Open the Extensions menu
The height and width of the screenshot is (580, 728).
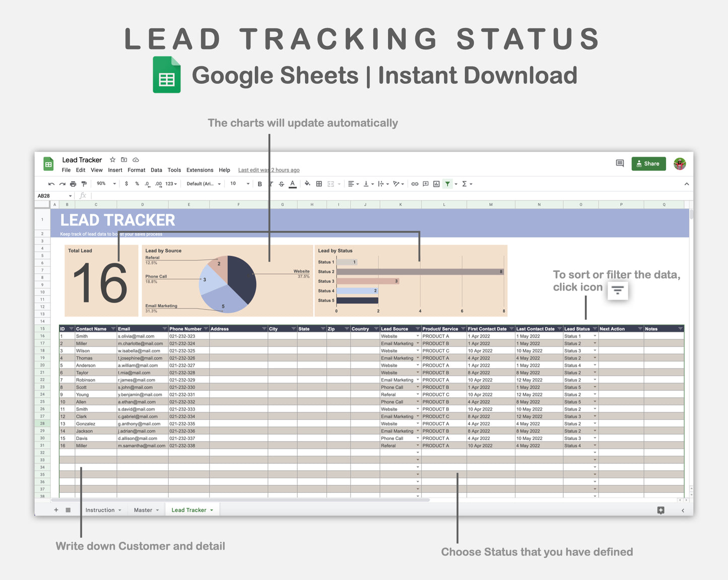click(200, 170)
